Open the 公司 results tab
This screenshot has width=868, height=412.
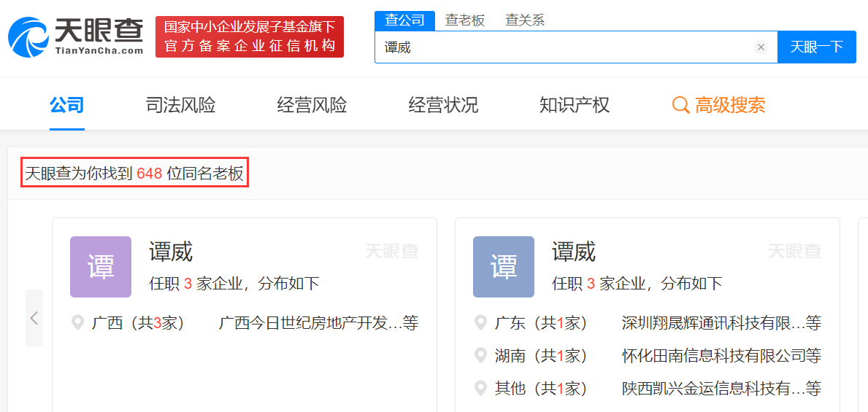(x=66, y=104)
